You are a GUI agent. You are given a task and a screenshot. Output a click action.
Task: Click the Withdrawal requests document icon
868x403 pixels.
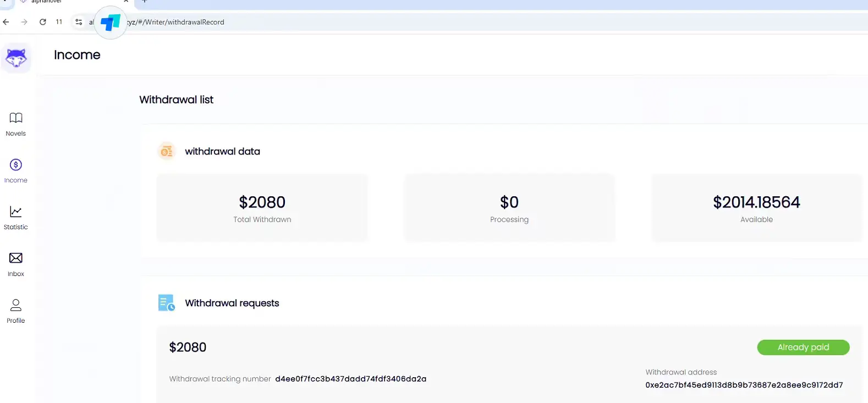[x=166, y=303]
